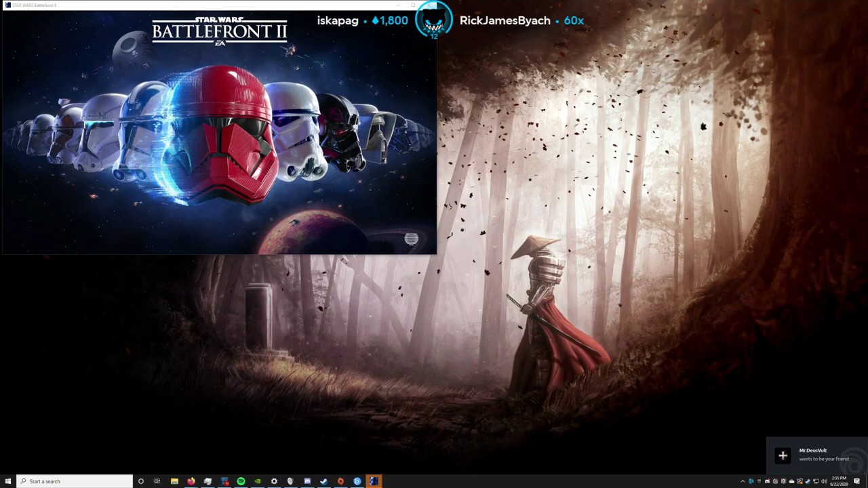Open Uplay blue swirl icon on the taskbar

click(357, 481)
